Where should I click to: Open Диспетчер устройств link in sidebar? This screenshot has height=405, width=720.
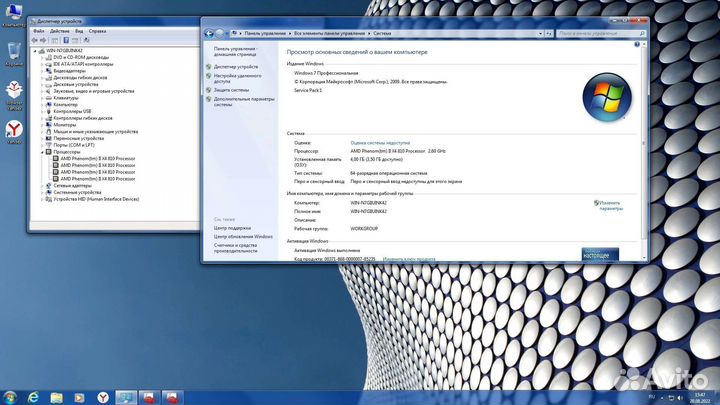coord(236,67)
